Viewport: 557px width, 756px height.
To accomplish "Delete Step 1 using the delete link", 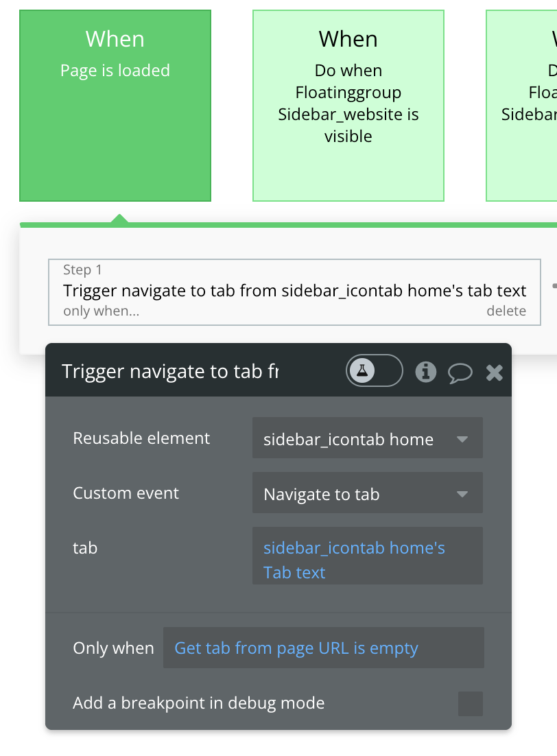I will pos(506,311).
